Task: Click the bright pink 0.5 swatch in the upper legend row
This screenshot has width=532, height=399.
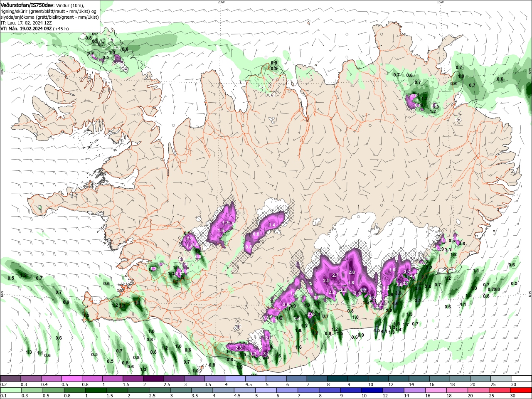Action: [x=71, y=379]
